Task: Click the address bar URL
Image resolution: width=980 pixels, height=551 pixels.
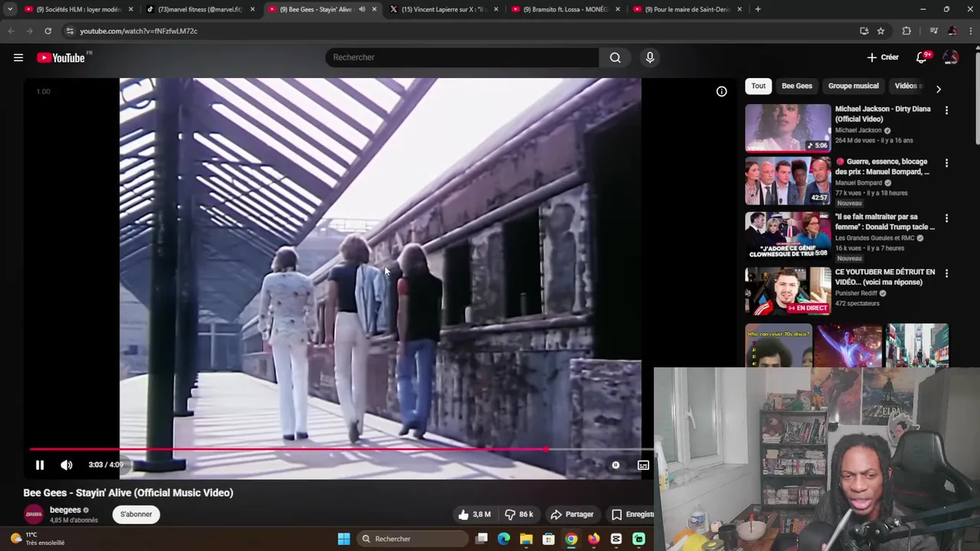Action: point(139,31)
